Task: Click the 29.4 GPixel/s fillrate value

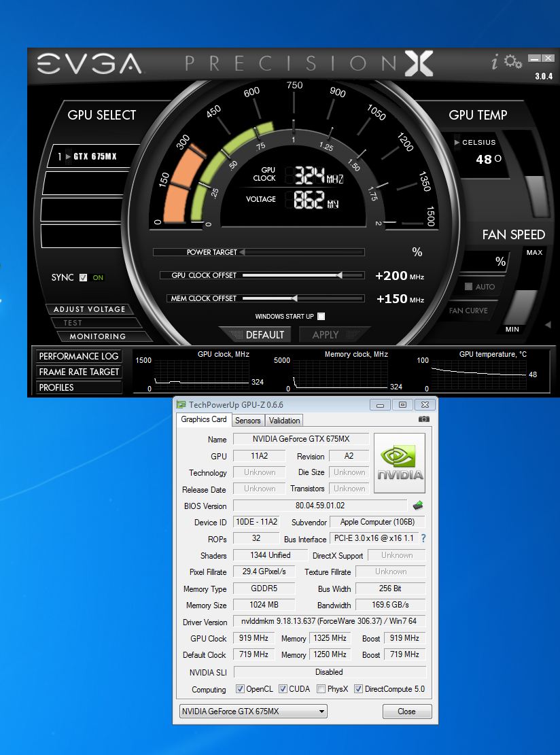Action: click(x=264, y=572)
